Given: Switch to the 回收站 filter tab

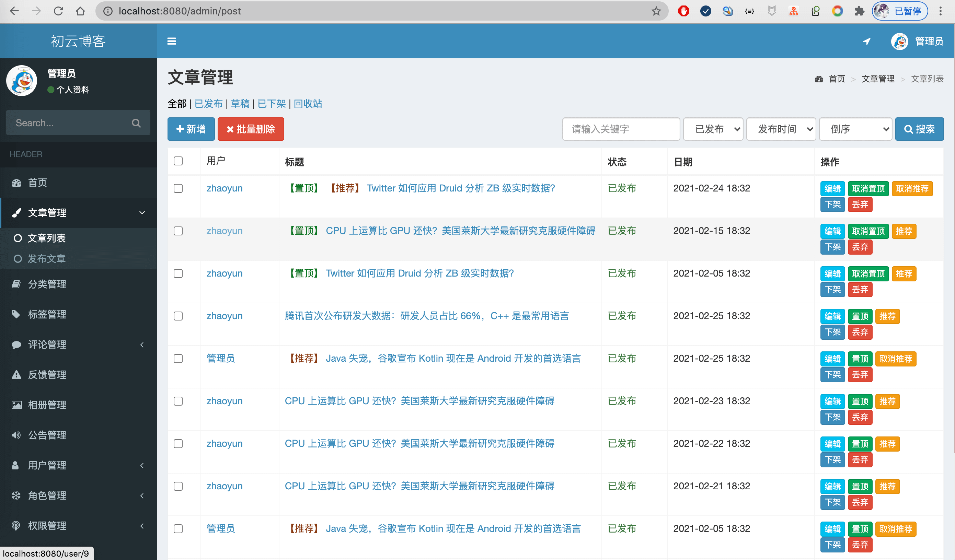Looking at the screenshot, I should point(308,103).
